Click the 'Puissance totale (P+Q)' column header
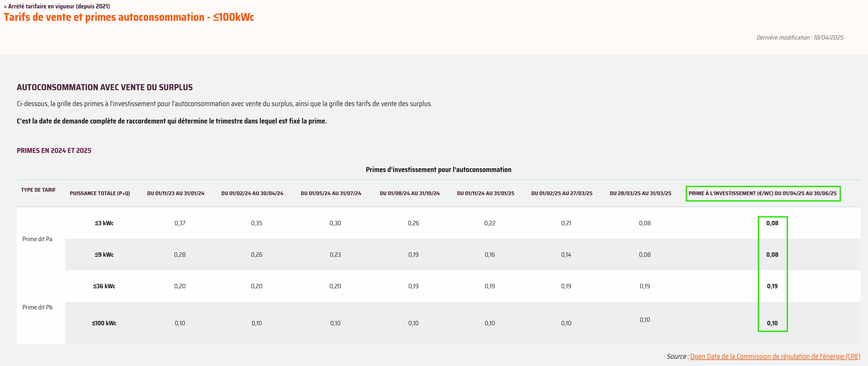This screenshot has width=868, height=366. coord(100,193)
